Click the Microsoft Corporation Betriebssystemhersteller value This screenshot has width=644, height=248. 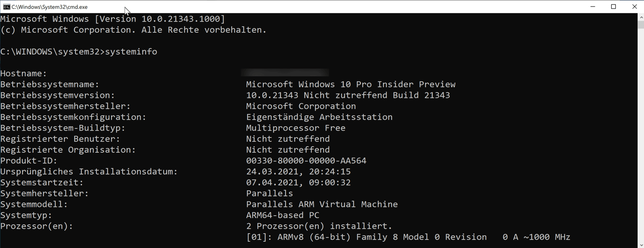(x=301, y=106)
